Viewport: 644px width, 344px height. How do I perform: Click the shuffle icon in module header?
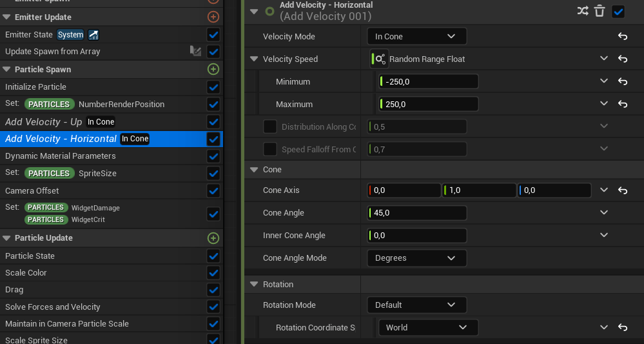(583, 11)
